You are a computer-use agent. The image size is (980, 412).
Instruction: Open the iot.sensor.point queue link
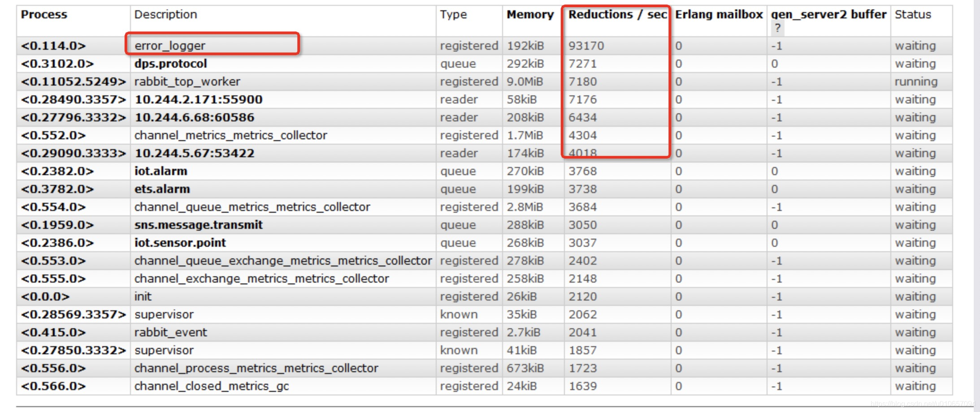pyautogui.click(x=180, y=243)
